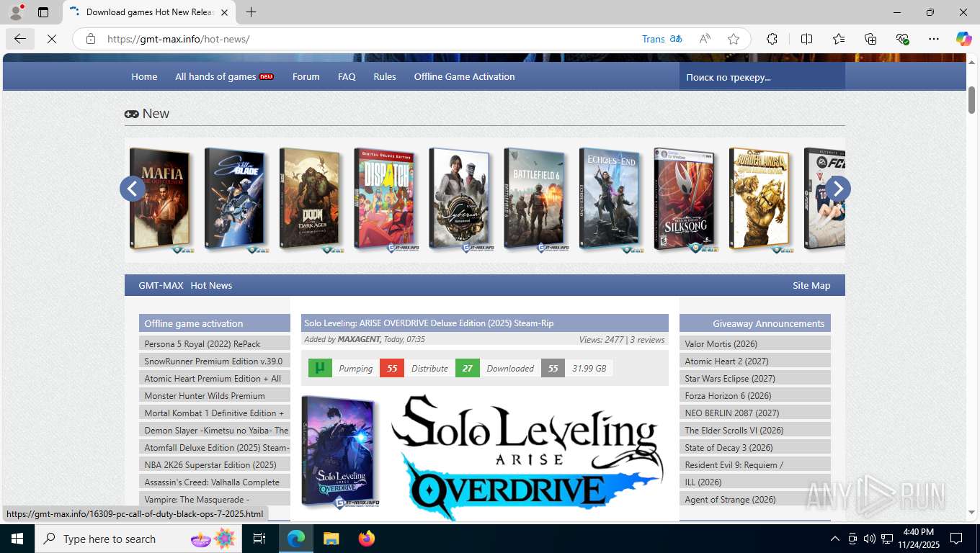
Task: Open the Forum menu item
Action: tap(306, 76)
